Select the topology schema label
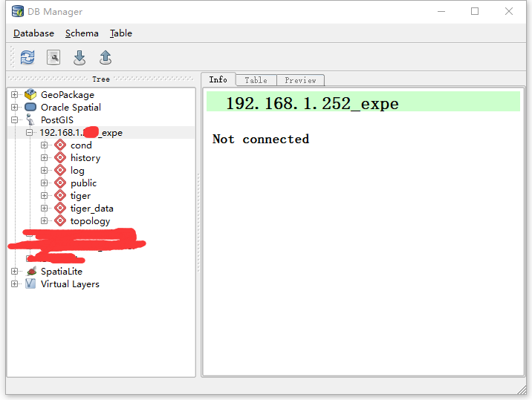Screen dimensions: 532x400 pyautogui.click(x=90, y=221)
